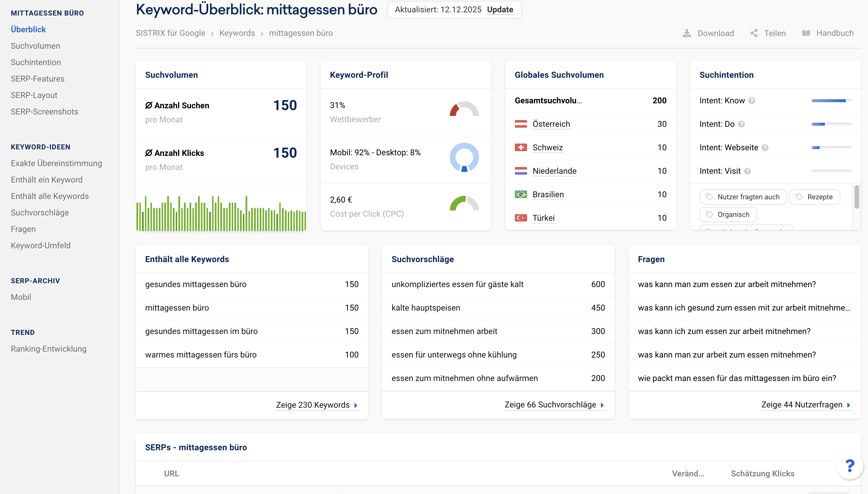868x494 pixels.
Task: Expand Zeige 44 Nutzerfragen list
Action: pos(806,404)
